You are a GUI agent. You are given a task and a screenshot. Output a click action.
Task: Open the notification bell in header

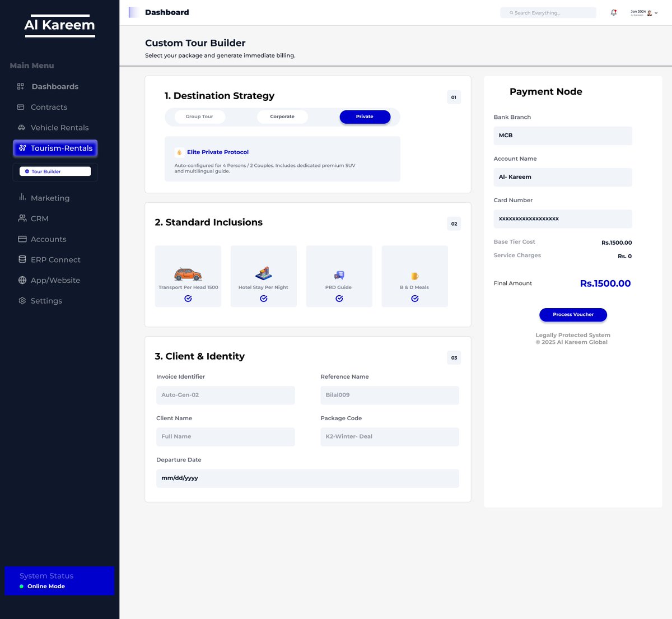click(614, 12)
